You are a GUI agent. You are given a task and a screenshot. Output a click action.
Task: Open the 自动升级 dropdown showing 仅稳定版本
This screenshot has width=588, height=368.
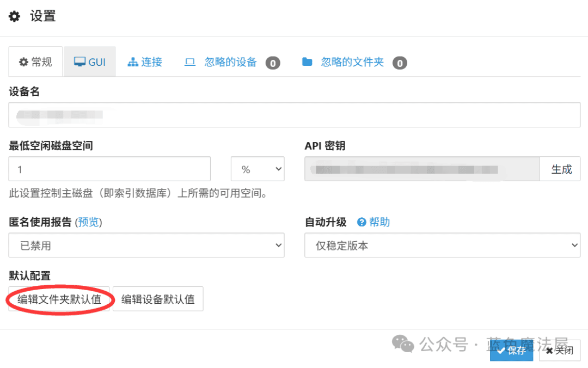click(x=442, y=245)
